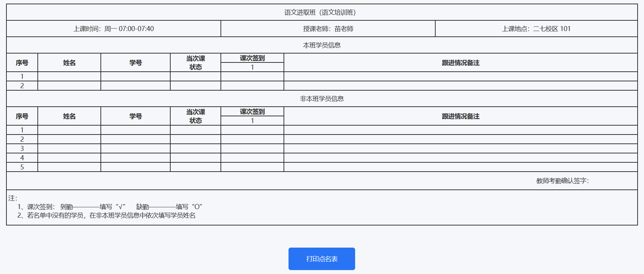This screenshot has height=274, width=644.
Task: Click 课次签到 header in 本班学员 table
Action: (252, 58)
